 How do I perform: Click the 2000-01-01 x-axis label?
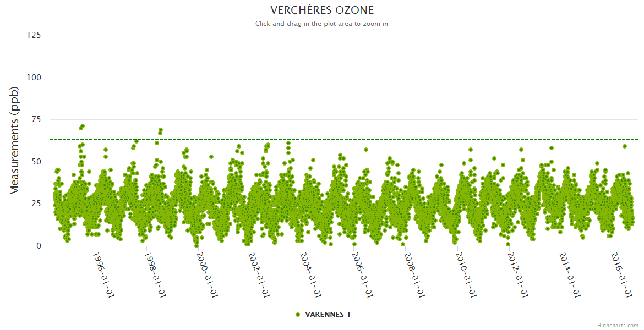(207, 275)
